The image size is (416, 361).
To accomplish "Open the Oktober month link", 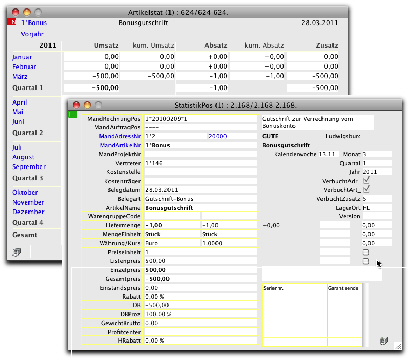I will pyautogui.click(x=25, y=192).
